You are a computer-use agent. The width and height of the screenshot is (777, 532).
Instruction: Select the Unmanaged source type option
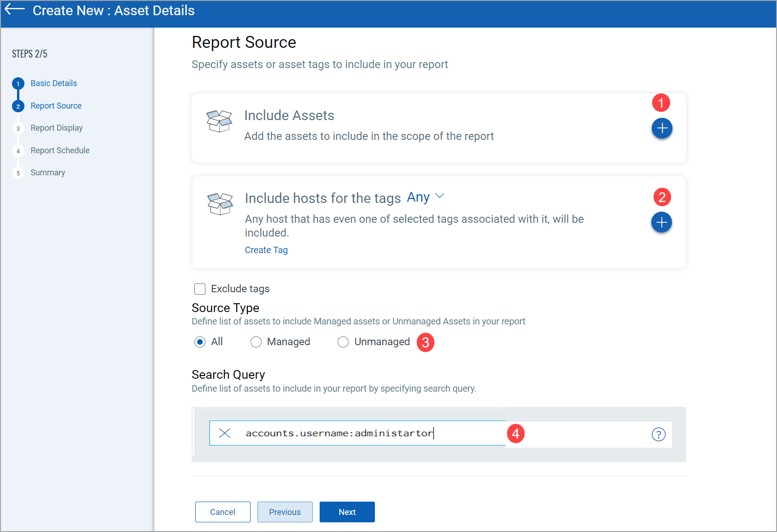point(343,342)
